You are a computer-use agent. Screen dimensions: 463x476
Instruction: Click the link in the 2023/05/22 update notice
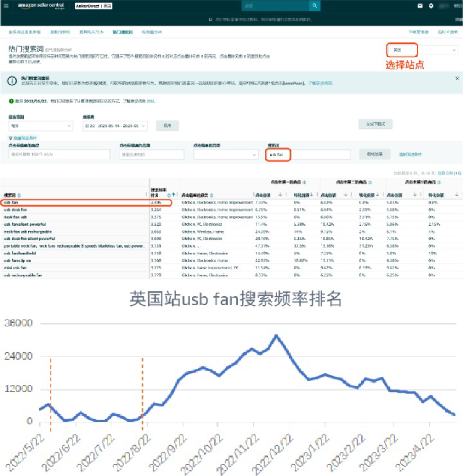click(150, 102)
